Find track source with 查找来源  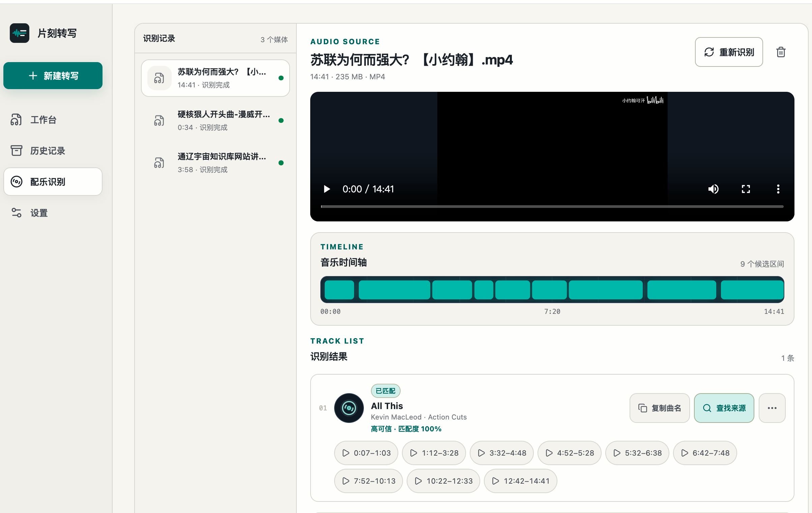click(x=724, y=408)
